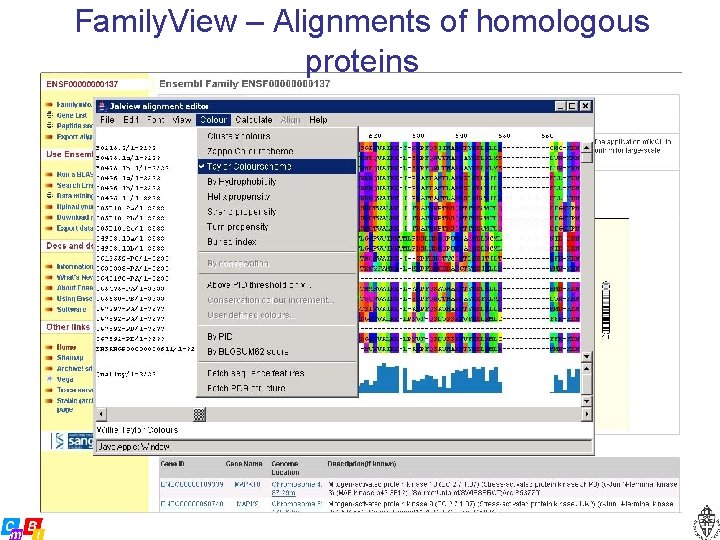
Task: Click the bullet icon beside Information
Action: tap(50, 266)
